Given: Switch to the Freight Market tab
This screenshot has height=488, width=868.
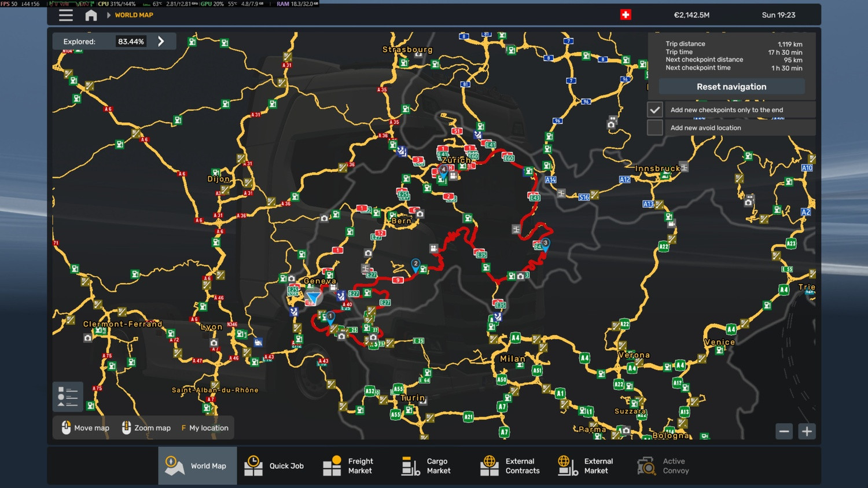Looking at the screenshot, I should point(348,466).
